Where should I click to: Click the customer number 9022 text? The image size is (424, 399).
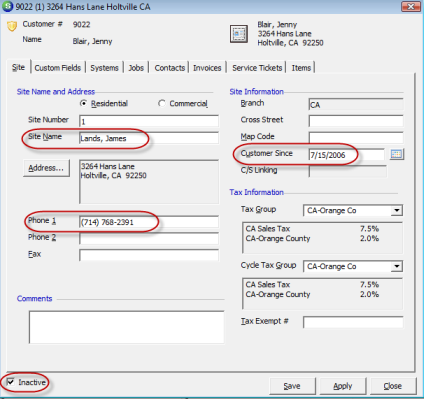pos(82,24)
